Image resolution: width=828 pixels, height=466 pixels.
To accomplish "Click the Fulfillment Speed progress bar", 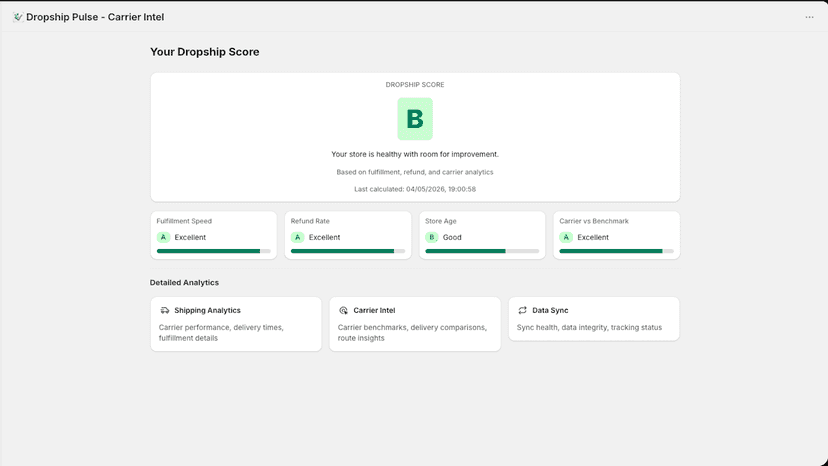I will point(213,251).
